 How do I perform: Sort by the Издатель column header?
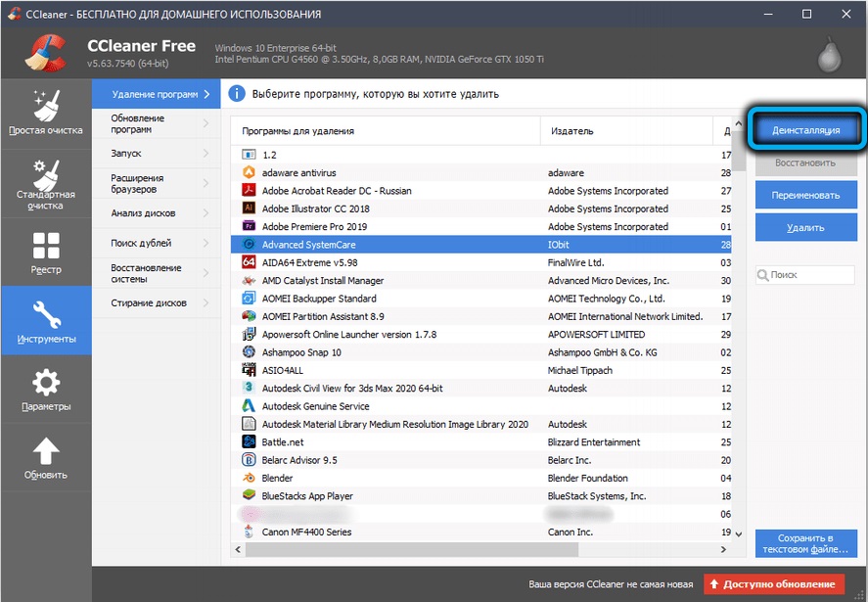tap(626, 131)
